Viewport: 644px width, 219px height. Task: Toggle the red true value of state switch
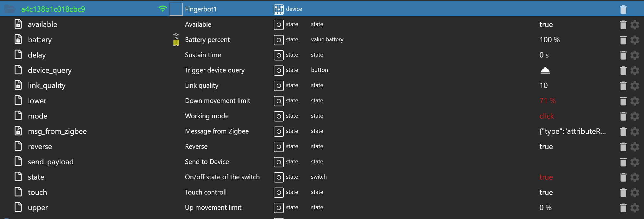tap(546, 177)
